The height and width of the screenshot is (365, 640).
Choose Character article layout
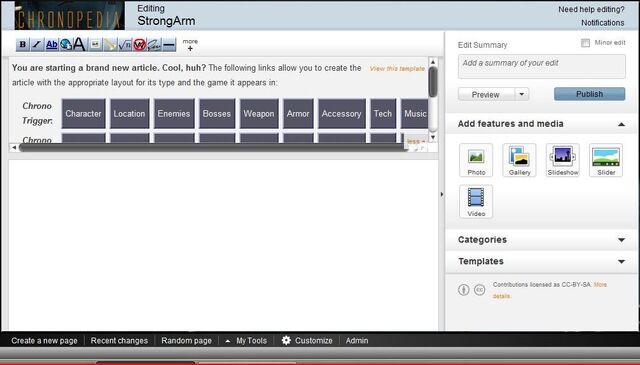coord(83,114)
